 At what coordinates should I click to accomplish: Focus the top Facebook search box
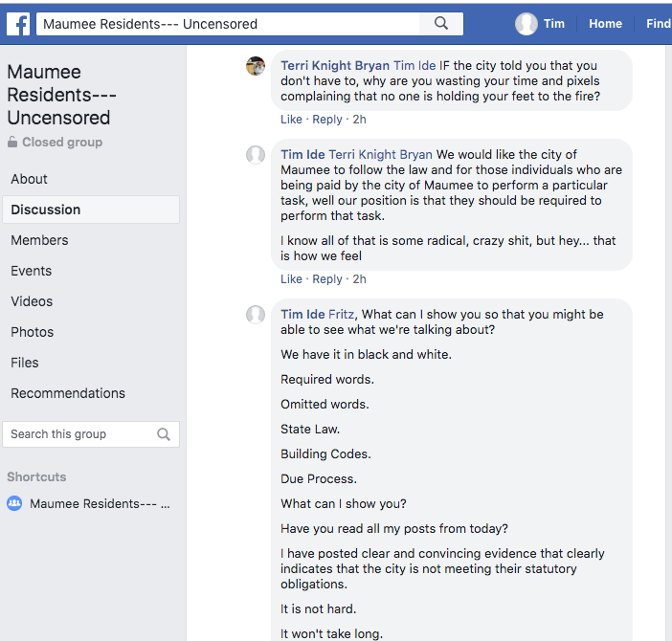230,24
